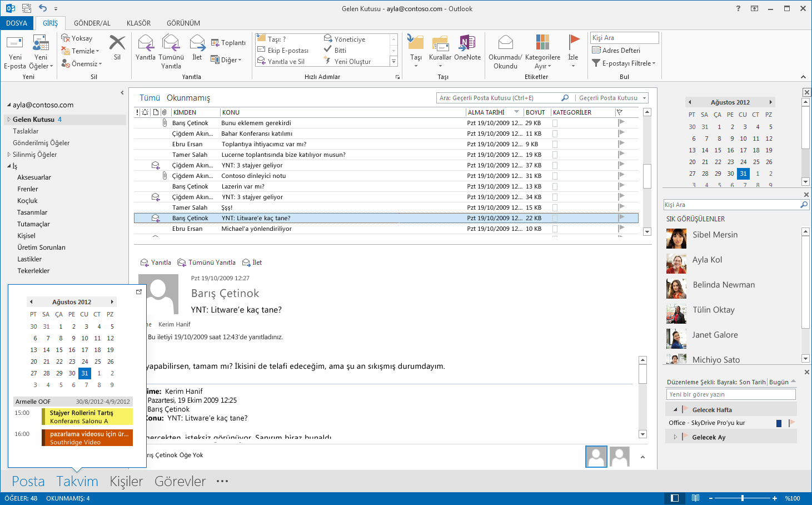This screenshot has width=812, height=505.
Task: Flag the 'Michael'a yönlendiriliyor' message
Action: click(x=621, y=228)
